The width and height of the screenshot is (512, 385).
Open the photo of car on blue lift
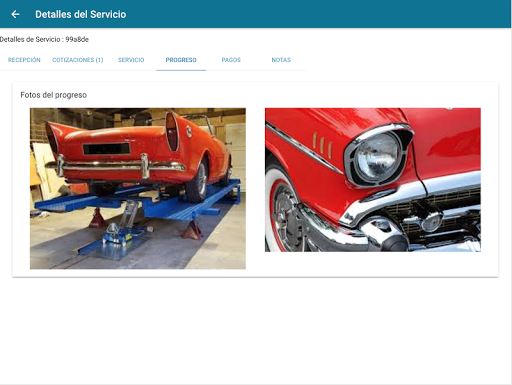[138, 188]
